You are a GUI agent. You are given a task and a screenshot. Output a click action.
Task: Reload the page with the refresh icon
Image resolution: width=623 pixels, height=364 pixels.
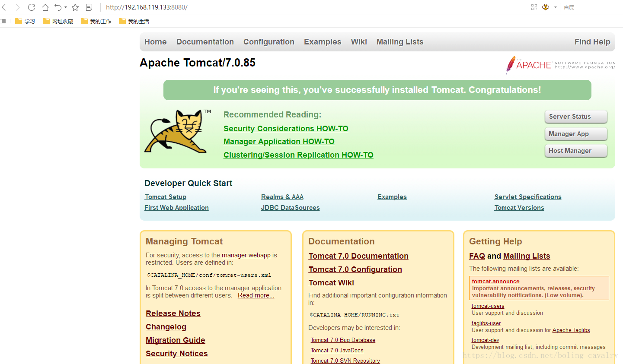tap(32, 7)
